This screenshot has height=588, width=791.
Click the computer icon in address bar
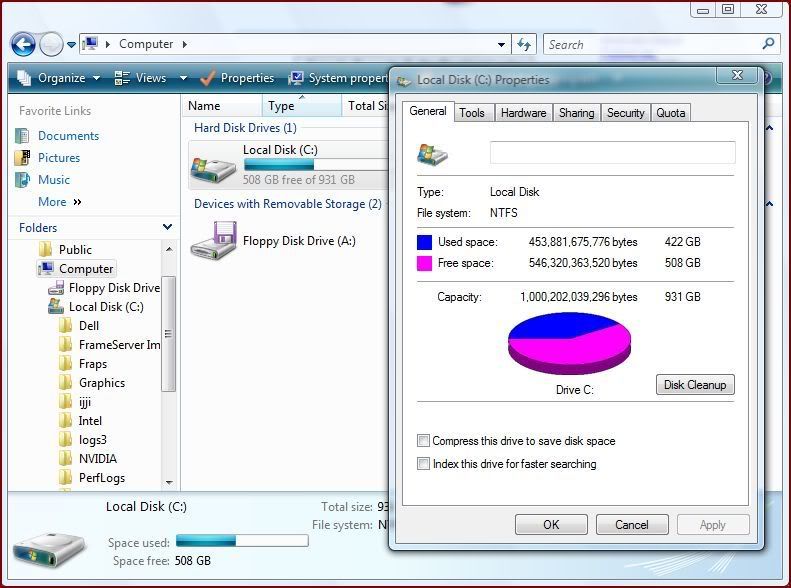point(90,44)
